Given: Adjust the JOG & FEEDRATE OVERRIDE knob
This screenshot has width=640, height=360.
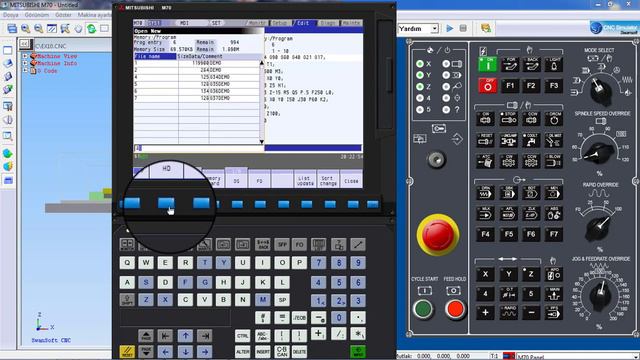Looking at the screenshot, I should click(599, 295).
